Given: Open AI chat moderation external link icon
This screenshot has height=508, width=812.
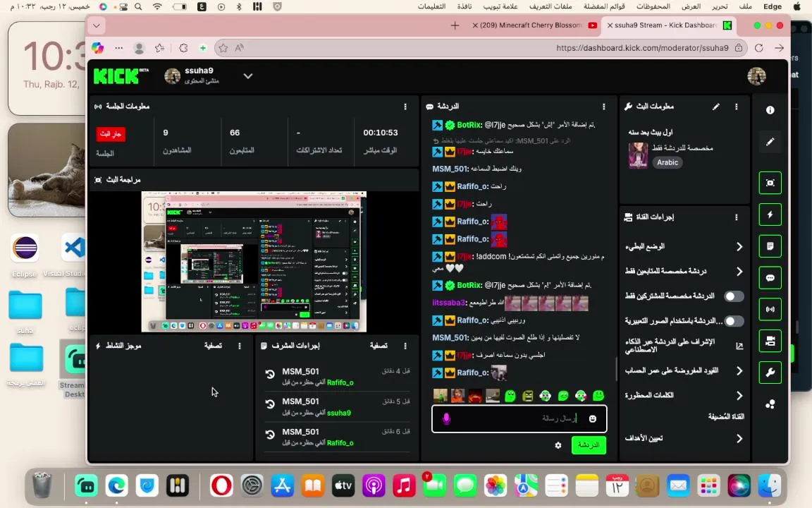Looking at the screenshot, I should point(739,346).
